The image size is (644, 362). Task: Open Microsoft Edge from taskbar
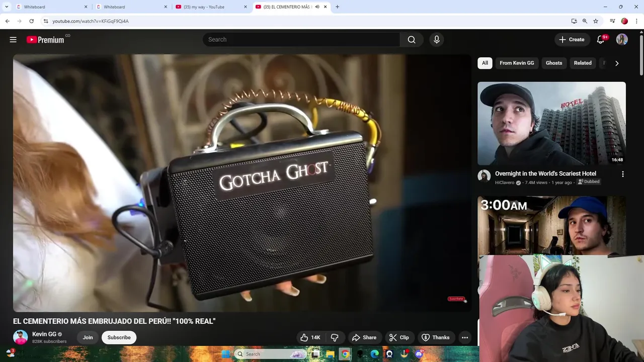click(x=374, y=354)
